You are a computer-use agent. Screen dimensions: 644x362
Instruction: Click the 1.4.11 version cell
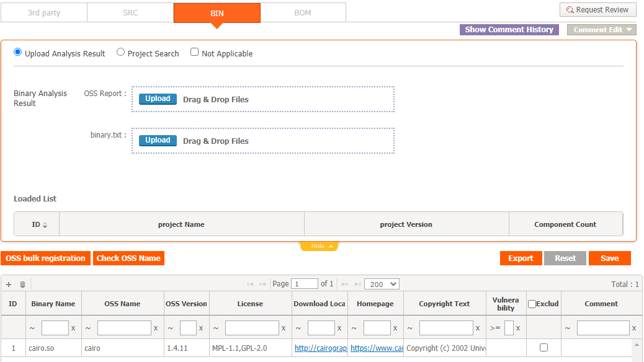187,348
